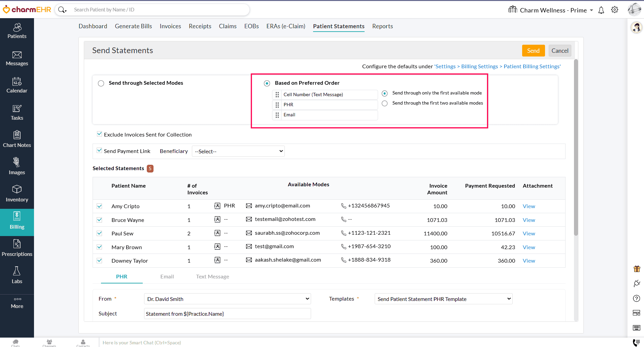Viewport: 644px width, 347px height.
Task: Click the notifications bell icon
Action: [x=601, y=10]
